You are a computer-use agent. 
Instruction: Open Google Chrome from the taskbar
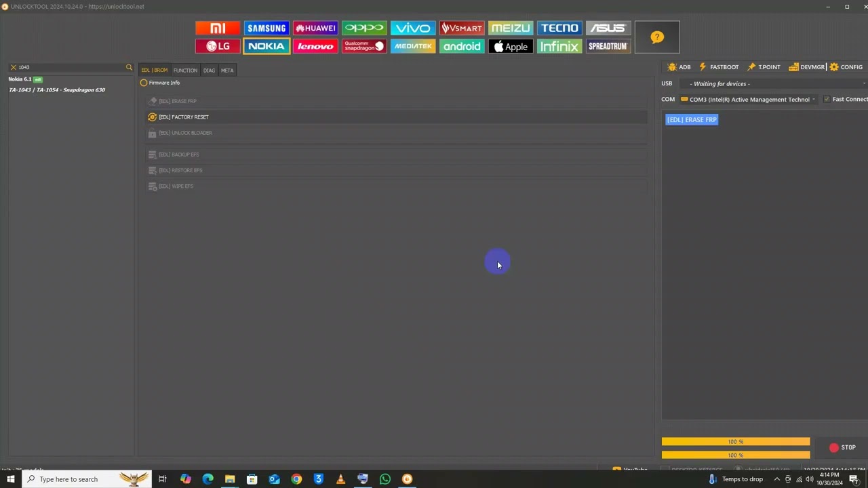296,479
